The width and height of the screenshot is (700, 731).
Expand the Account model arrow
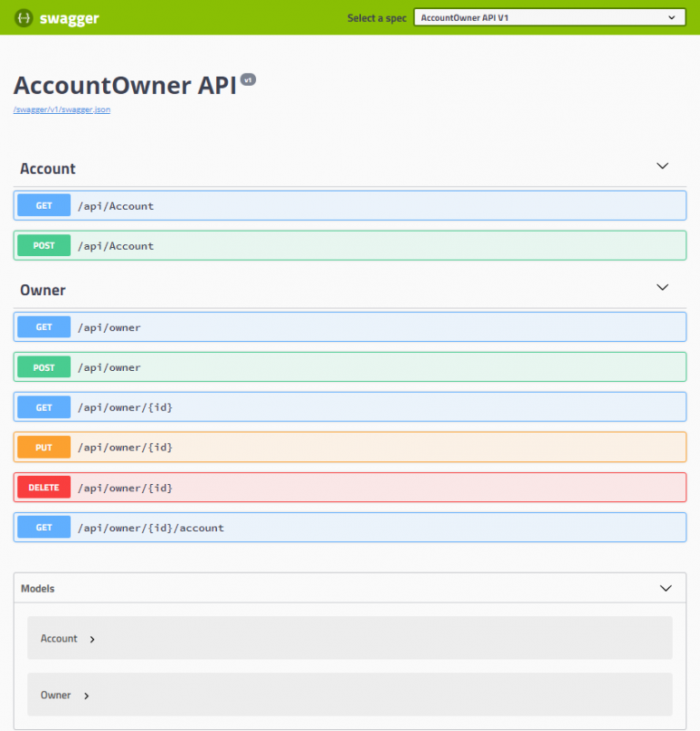click(92, 640)
